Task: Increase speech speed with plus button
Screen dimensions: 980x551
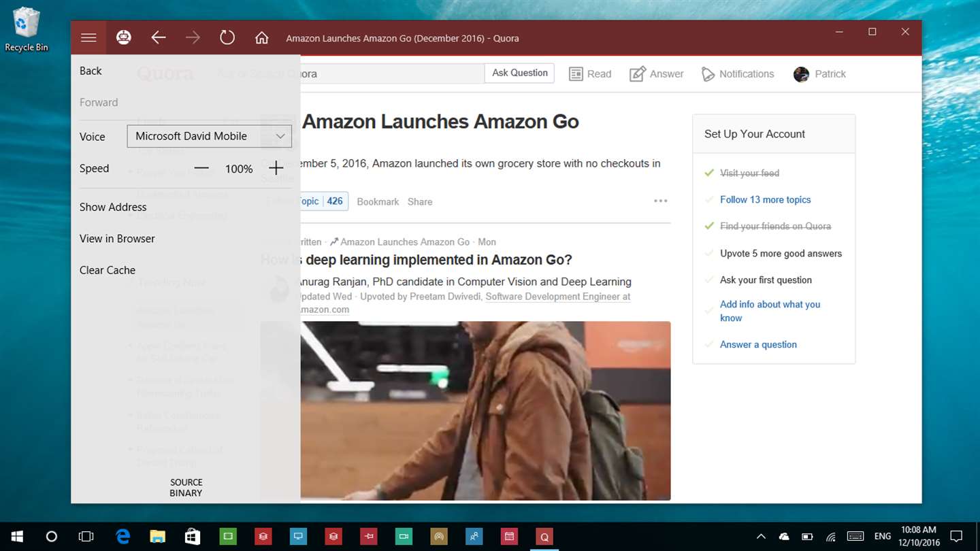Action: (276, 168)
